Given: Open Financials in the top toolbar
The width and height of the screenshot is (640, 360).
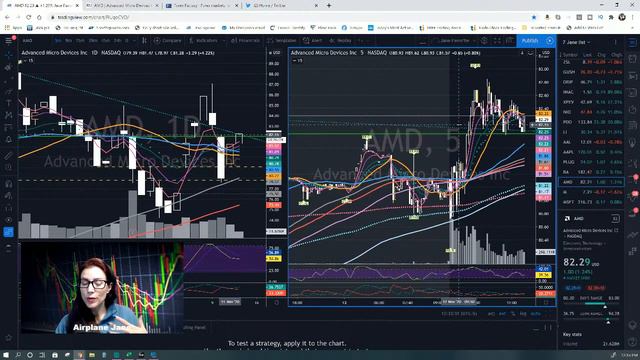Looking at the screenshot, I should tap(245, 40).
